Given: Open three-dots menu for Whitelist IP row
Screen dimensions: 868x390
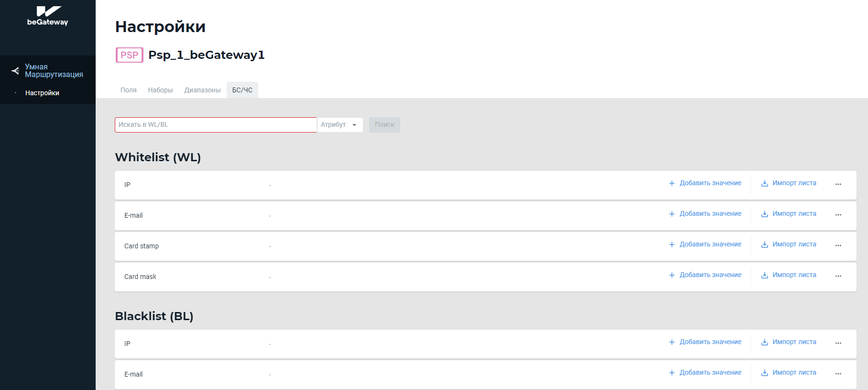Looking at the screenshot, I should click(x=838, y=184).
